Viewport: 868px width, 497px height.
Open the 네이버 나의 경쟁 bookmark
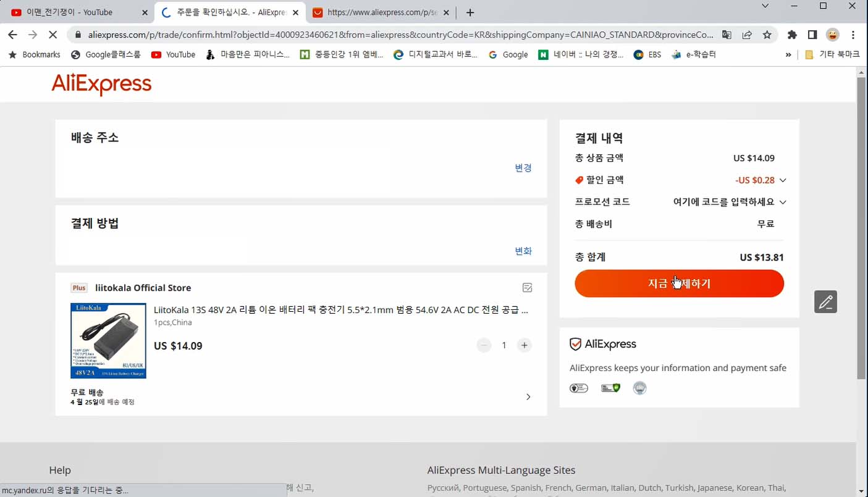[x=581, y=54]
